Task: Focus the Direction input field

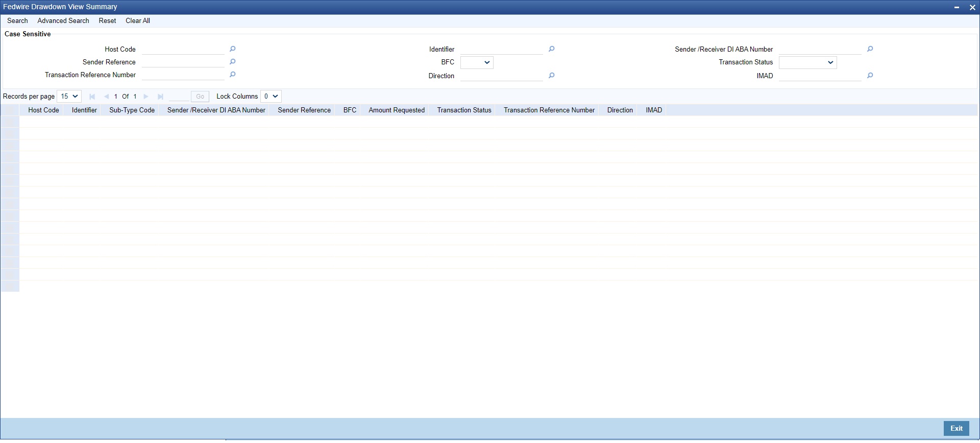Action: 502,76
